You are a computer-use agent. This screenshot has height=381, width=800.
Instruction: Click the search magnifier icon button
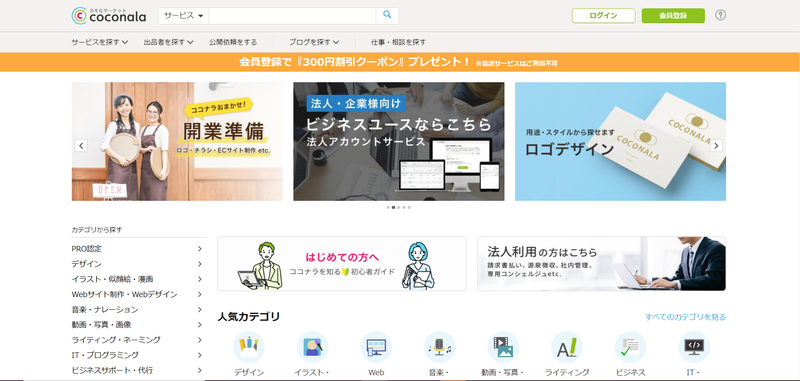click(x=387, y=15)
